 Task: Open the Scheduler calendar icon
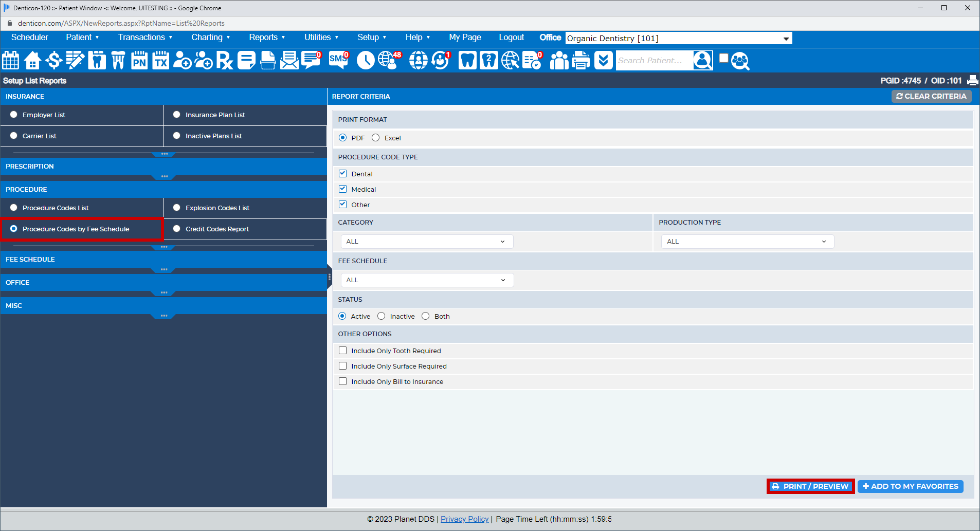coord(11,60)
